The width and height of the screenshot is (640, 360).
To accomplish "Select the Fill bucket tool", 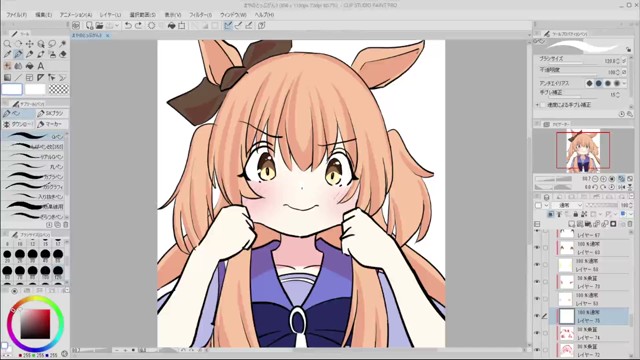I will (29, 66).
